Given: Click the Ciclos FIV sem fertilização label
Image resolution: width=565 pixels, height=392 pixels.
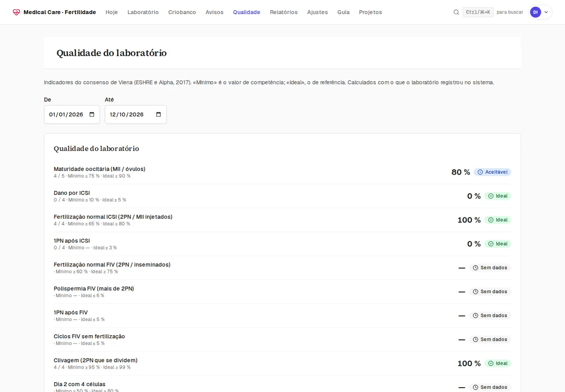Looking at the screenshot, I should click(89, 336).
